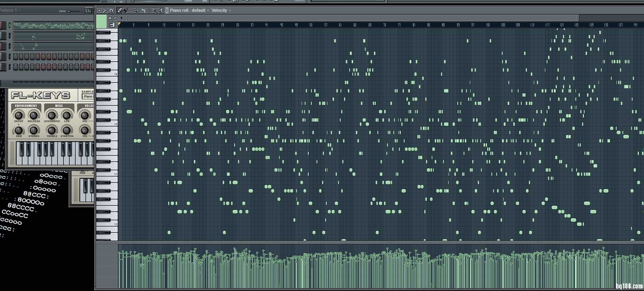Select the pencil draw tool
This screenshot has height=291, width=644.
click(x=119, y=10)
